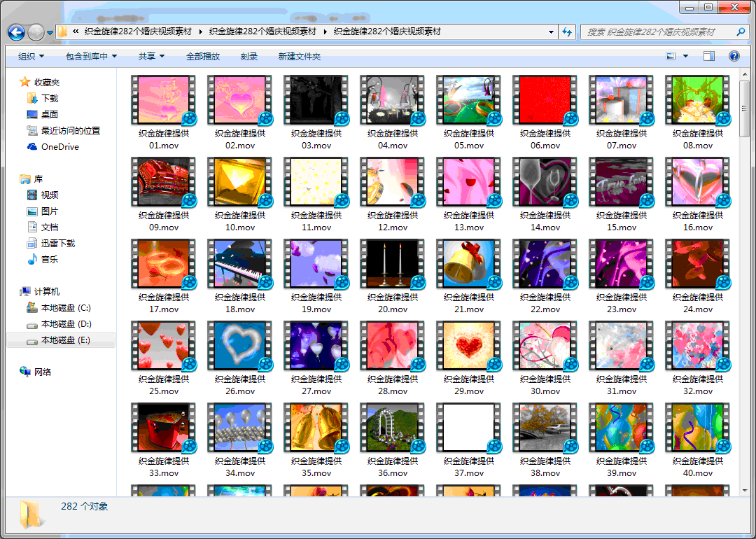Expand the 包含到库中 dropdown
This screenshot has height=539, width=756.
(x=91, y=56)
